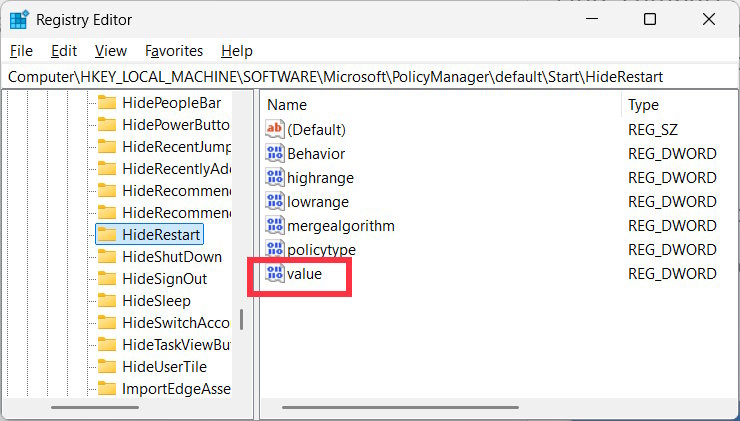Select the policytype value name
Viewport: 740px width, 421px height.
tap(321, 250)
